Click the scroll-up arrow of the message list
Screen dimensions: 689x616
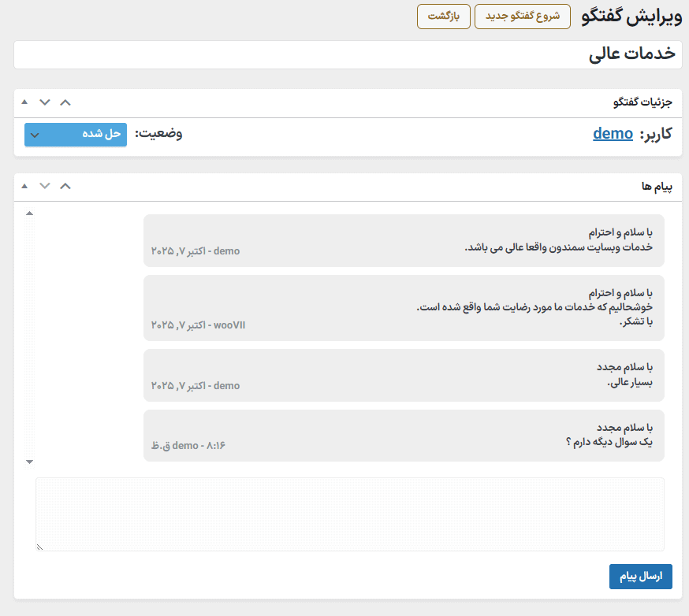[29, 212]
